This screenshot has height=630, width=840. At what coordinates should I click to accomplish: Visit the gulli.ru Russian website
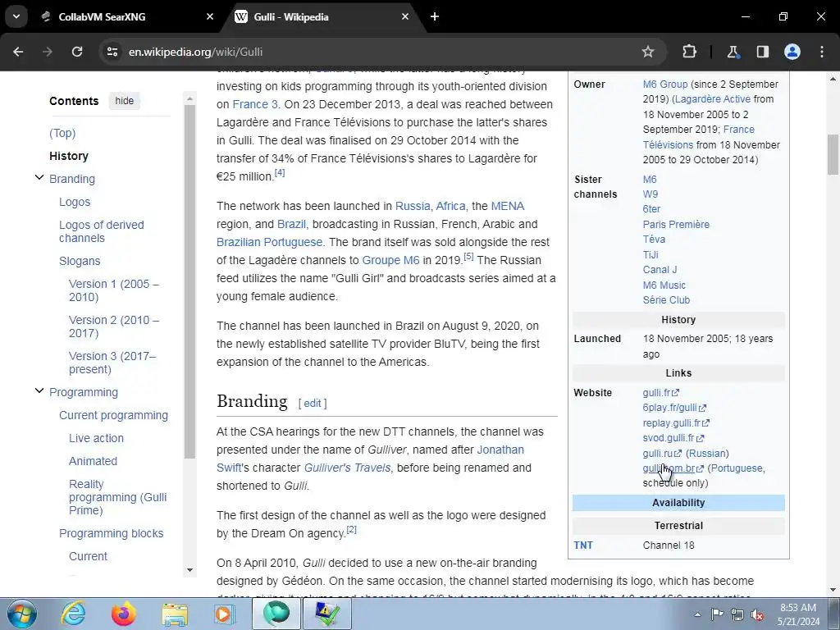click(662, 453)
